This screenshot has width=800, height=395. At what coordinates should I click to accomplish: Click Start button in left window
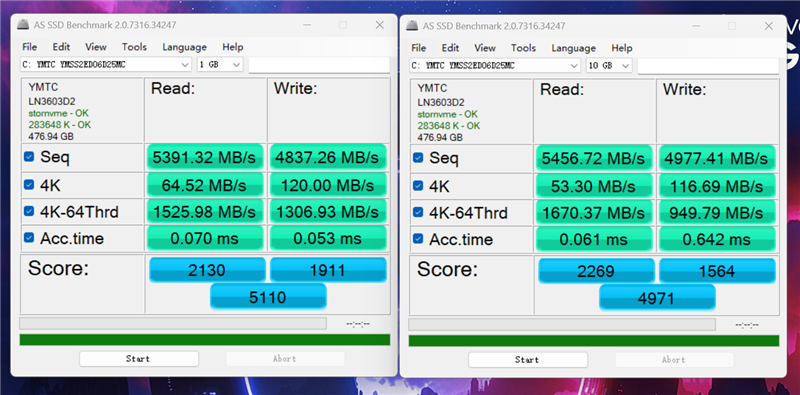(138, 359)
